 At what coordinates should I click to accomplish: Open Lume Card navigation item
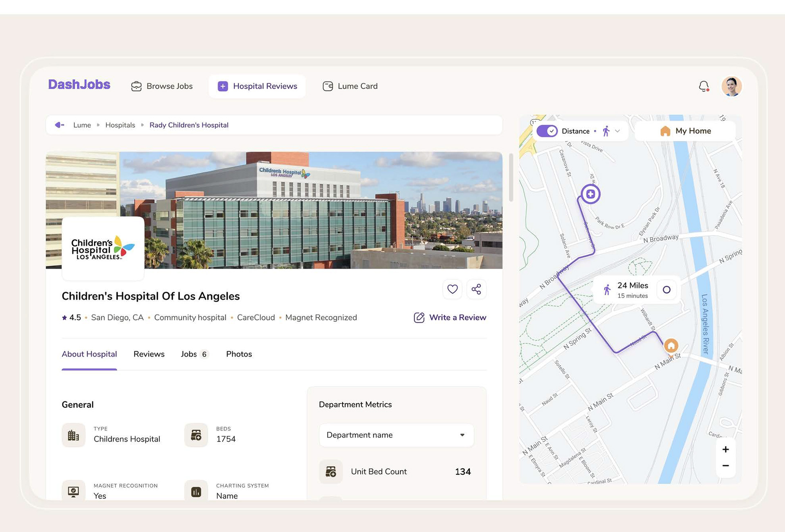[350, 86]
